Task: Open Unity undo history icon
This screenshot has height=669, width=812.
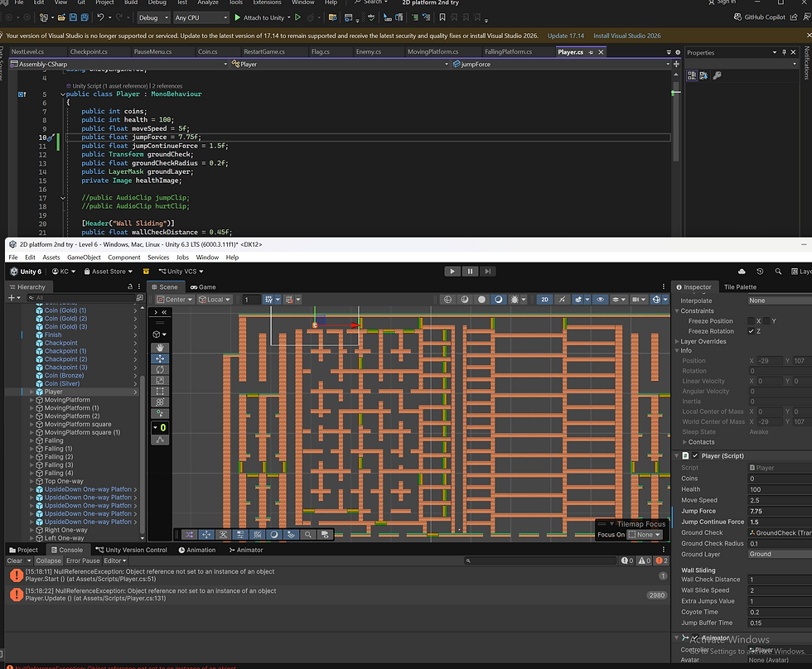Action: point(760,272)
